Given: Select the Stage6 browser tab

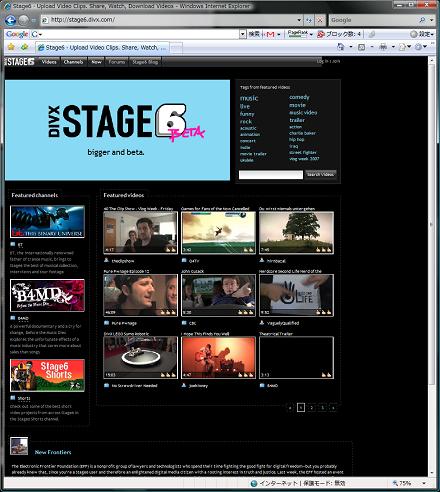Looking at the screenshot, I should click(x=103, y=48).
